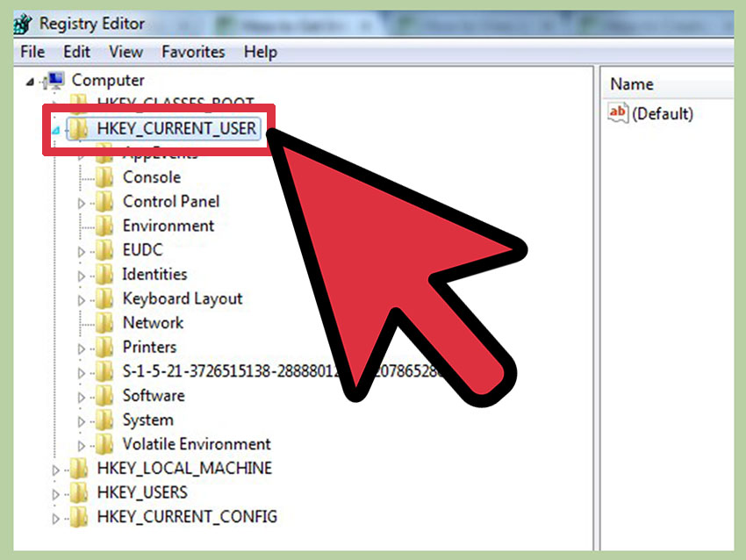Click the Keyboard Layout folder icon
The image size is (746, 560).
tap(104, 298)
